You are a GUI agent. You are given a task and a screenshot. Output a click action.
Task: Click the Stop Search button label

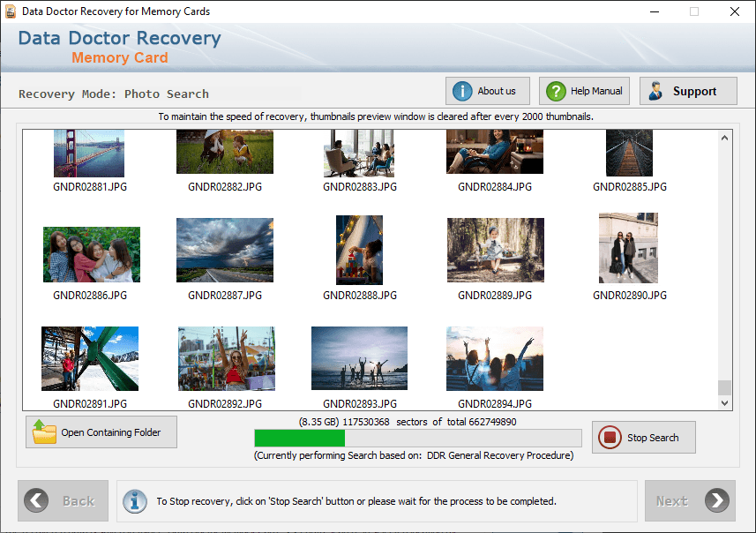tap(653, 438)
